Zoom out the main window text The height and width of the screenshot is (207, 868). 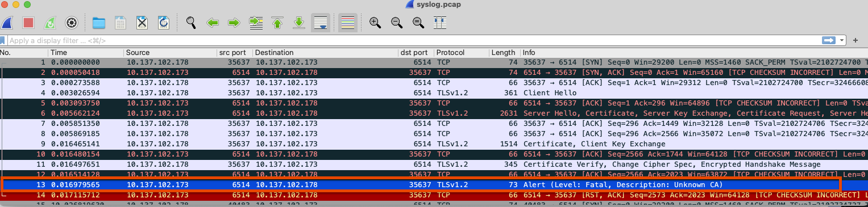pos(397,23)
